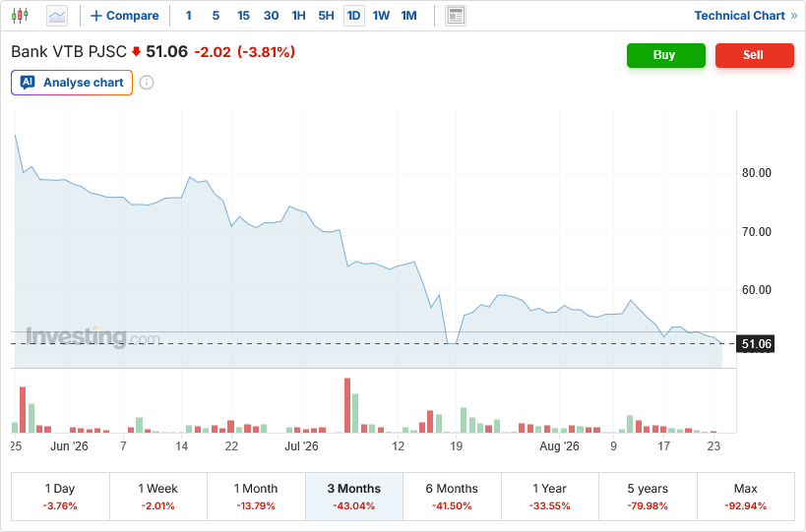Select the 6 Months range tab
This screenshot has height=532, width=806.
click(x=452, y=497)
